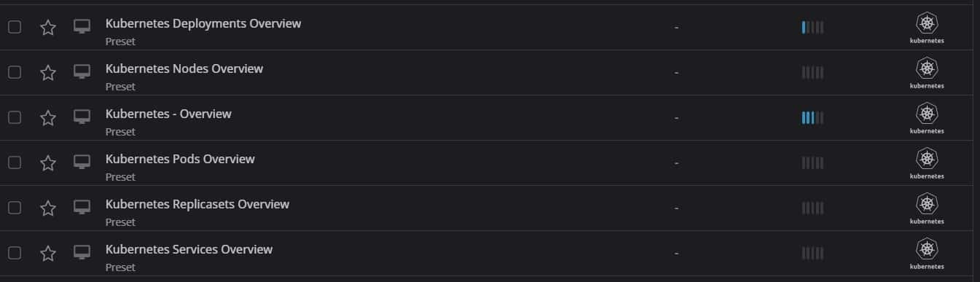Tick the checkbox for Kubernetes Services Overview
This screenshot has width=980, height=282.
click(15, 253)
